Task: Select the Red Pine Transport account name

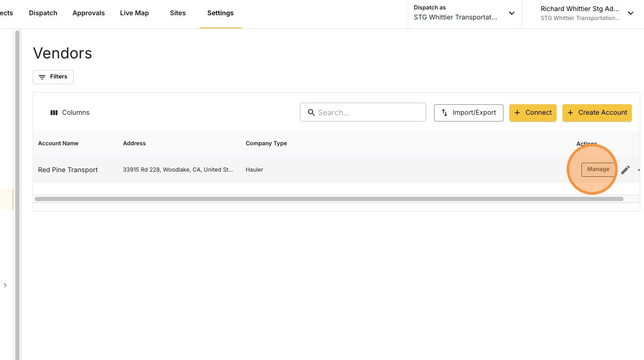Action: 68,170
